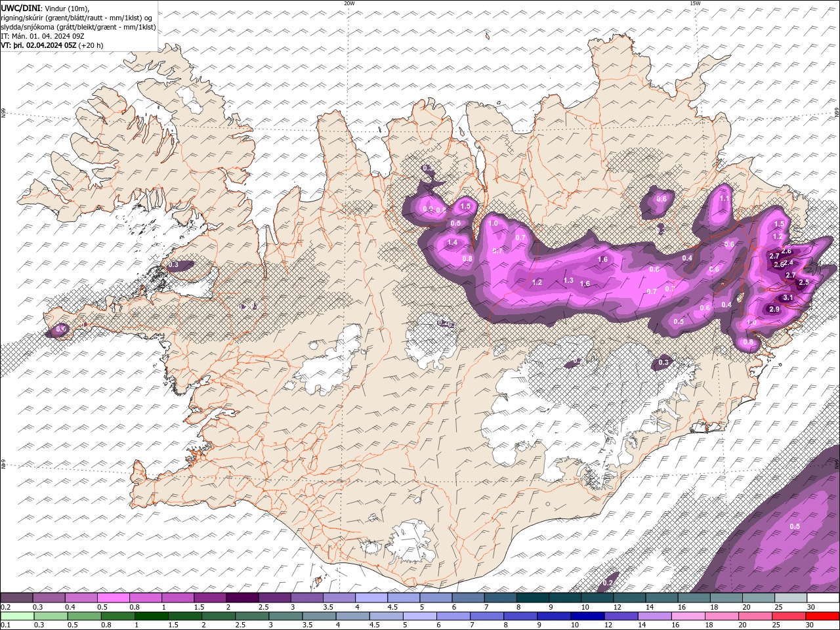Click the 1.4 snowfall value label
The image size is (840, 630).
[x=452, y=243]
